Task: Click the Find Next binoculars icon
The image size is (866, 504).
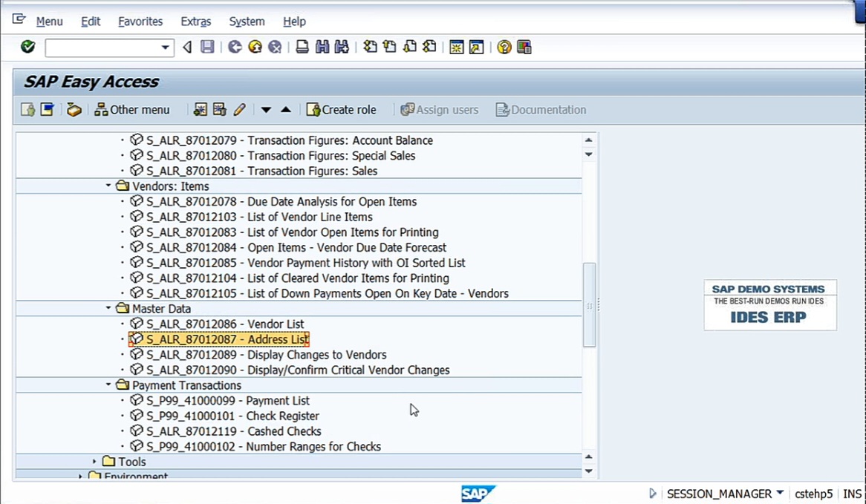Action: coord(342,47)
